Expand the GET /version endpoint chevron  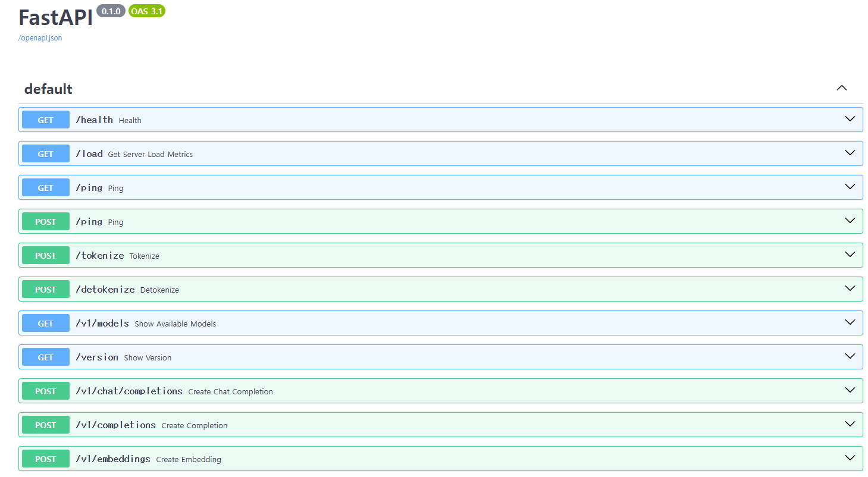[x=850, y=356]
